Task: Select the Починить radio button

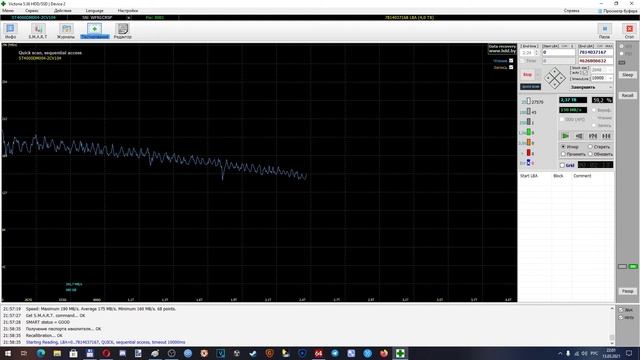Action: pos(563,154)
